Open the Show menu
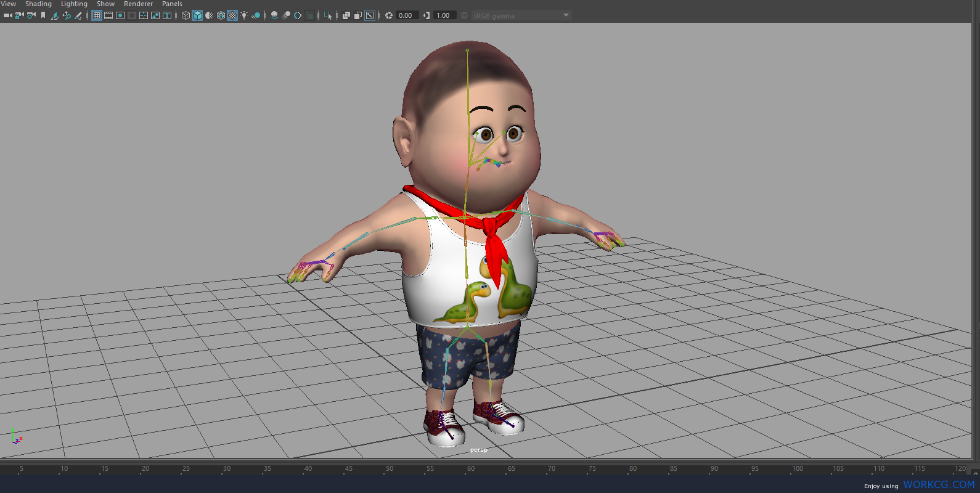Viewport: 980px width, 493px height. point(105,4)
